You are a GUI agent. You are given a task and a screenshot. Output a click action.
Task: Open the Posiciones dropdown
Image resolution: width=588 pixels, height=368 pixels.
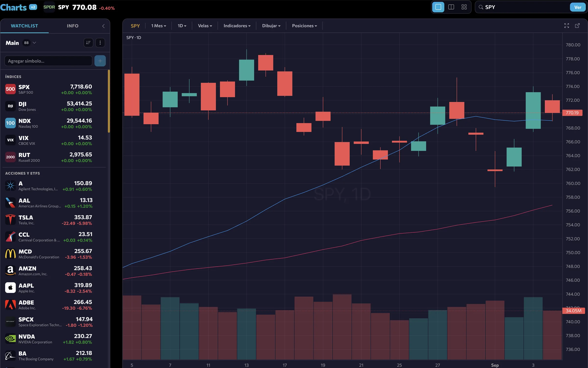click(304, 26)
